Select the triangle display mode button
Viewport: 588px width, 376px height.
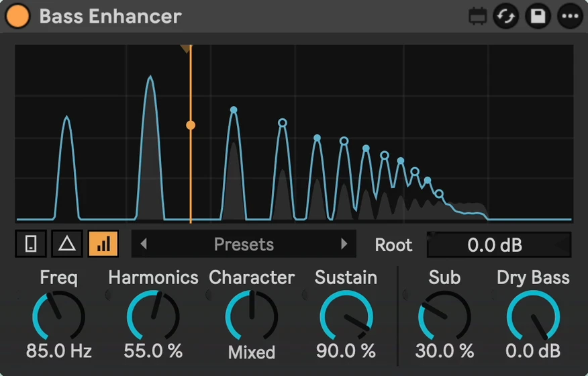(x=67, y=244)
